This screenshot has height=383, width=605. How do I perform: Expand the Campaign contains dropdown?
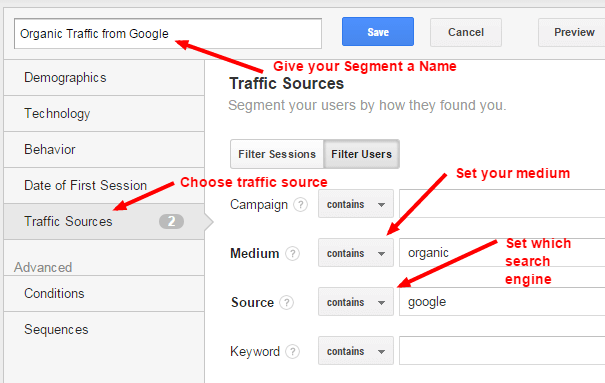[x=356, y=204]
